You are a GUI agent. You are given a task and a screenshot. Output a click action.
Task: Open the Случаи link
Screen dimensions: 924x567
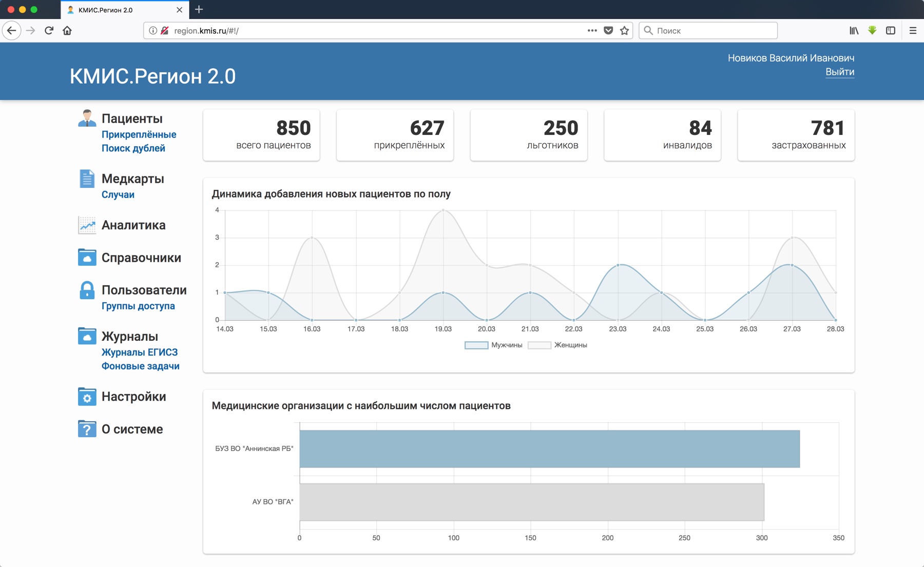coord(118,194)
